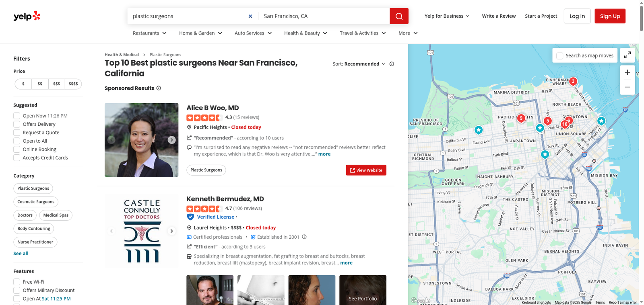Check Open At Sat 11:25 PM filter
Image resolution: width=644 pixels, height=305 pixels.
click(17, 299)
